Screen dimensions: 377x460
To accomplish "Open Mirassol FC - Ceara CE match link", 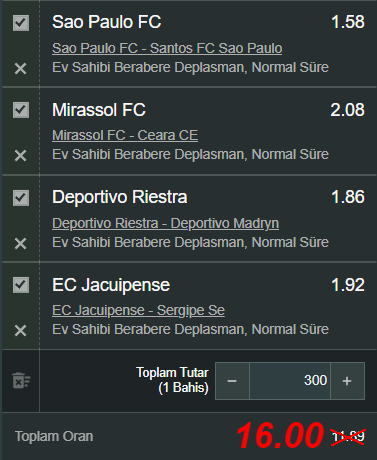I will pos(125,136).
